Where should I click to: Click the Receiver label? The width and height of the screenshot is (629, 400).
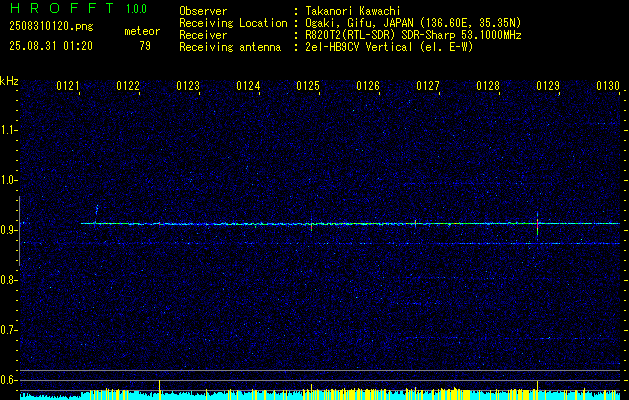203,35
